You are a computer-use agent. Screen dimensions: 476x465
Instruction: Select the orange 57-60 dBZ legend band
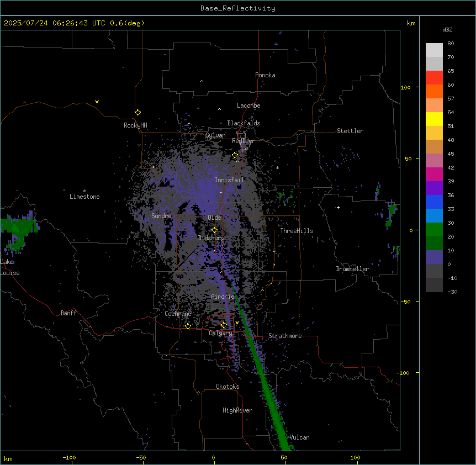click(x=434, y=92)
